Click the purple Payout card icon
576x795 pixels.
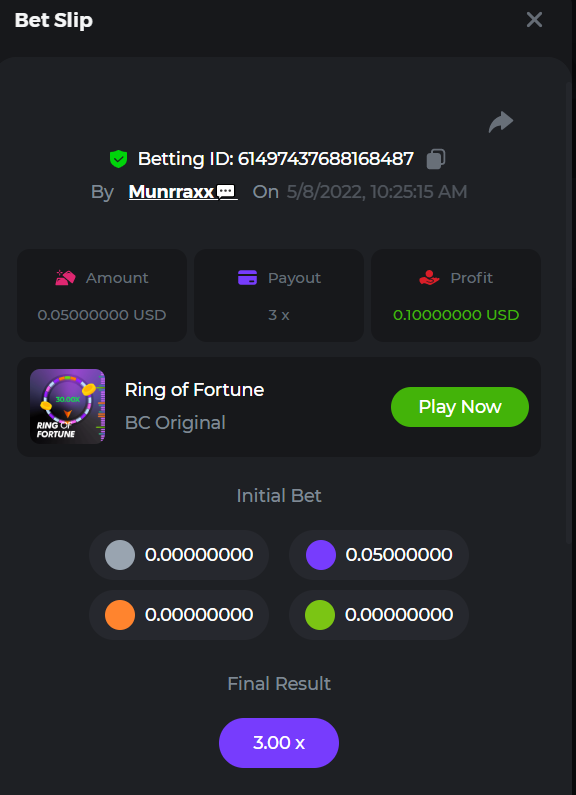(x=247, y=278)
